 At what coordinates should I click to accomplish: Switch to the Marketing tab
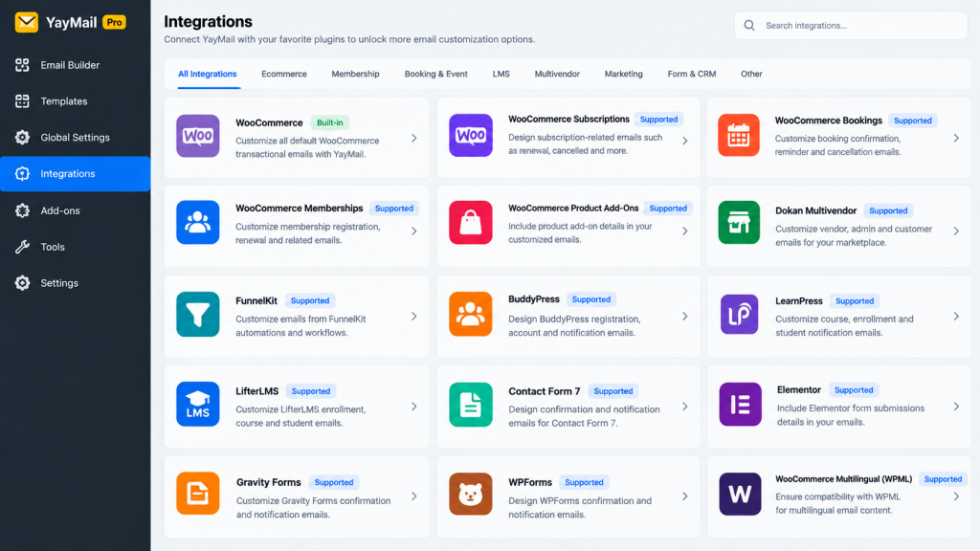click(x=623, y=74)
